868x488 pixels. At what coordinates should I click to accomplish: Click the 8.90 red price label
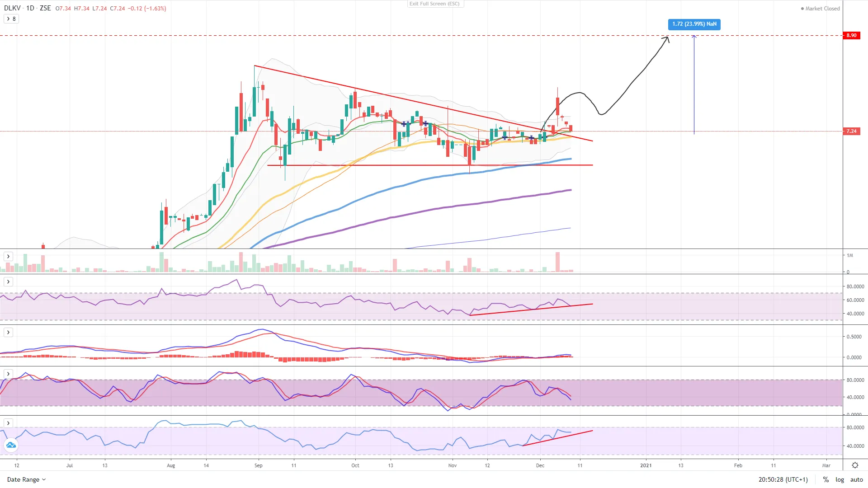(851, 35)
